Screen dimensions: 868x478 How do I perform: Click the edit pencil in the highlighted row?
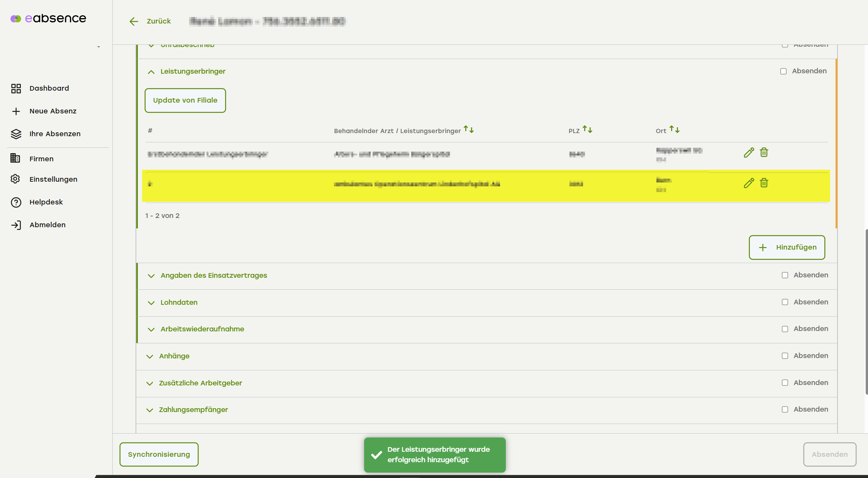pyautogui.click(x=749, y=183)
